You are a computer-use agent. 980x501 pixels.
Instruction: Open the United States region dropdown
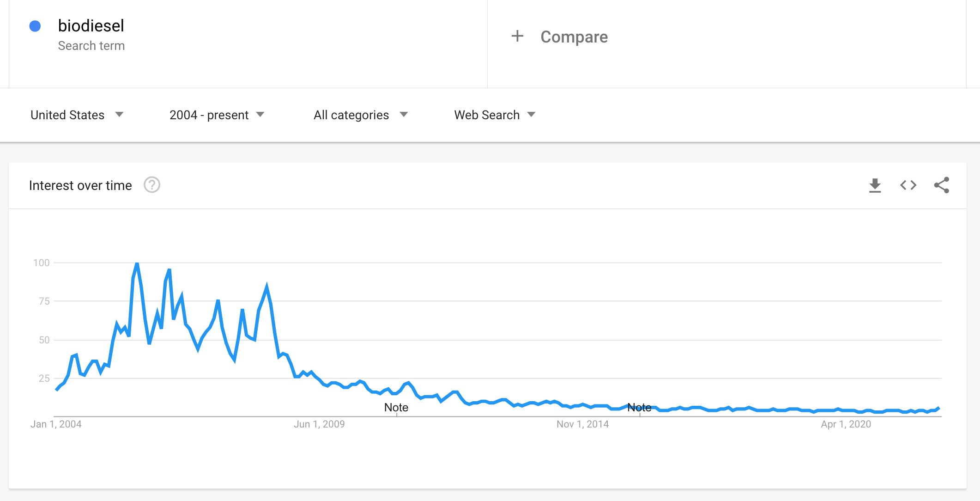coord(77,115)
